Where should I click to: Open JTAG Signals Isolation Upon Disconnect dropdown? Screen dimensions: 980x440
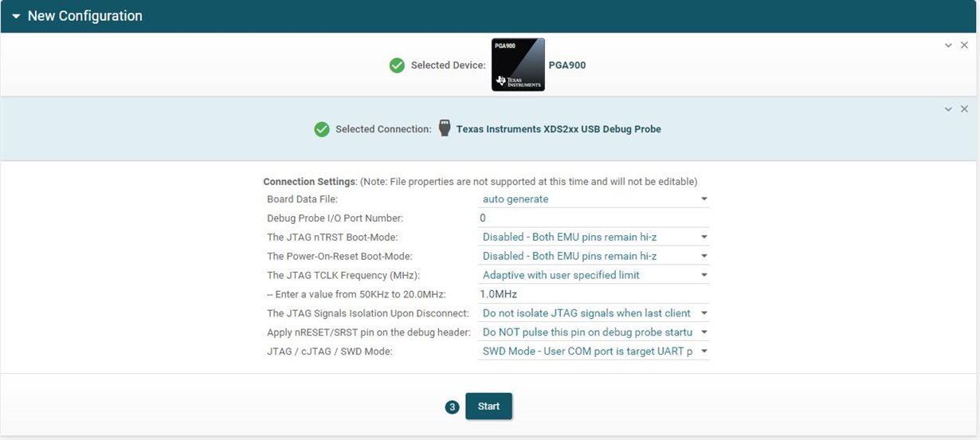[594, 313]
